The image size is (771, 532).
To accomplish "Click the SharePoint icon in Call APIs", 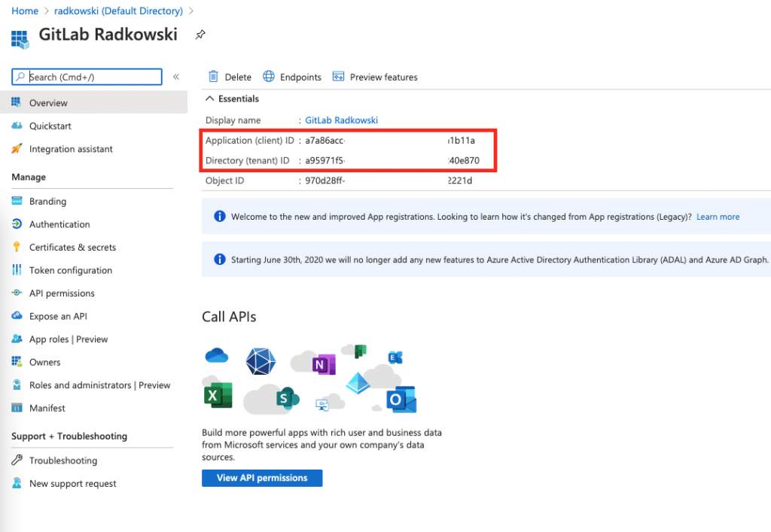I will [288, 398].
